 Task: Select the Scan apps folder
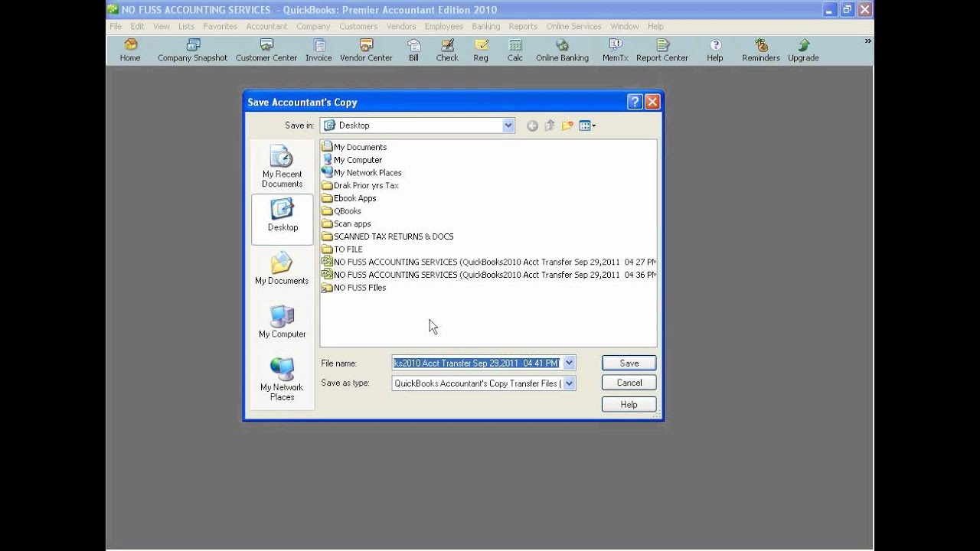coord(347,223)
